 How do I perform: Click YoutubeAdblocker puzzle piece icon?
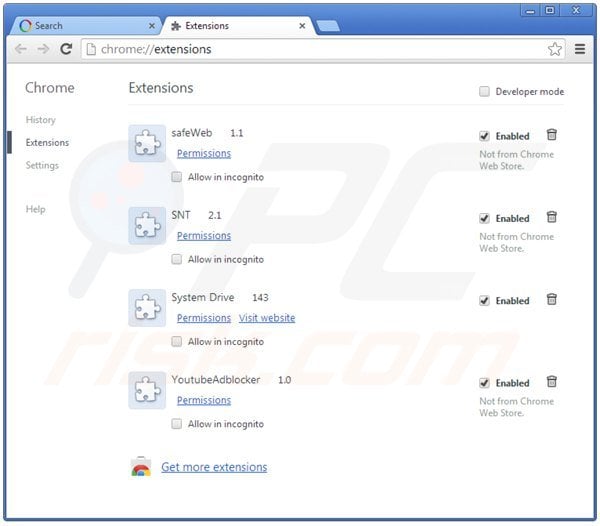tap(147, 390)
